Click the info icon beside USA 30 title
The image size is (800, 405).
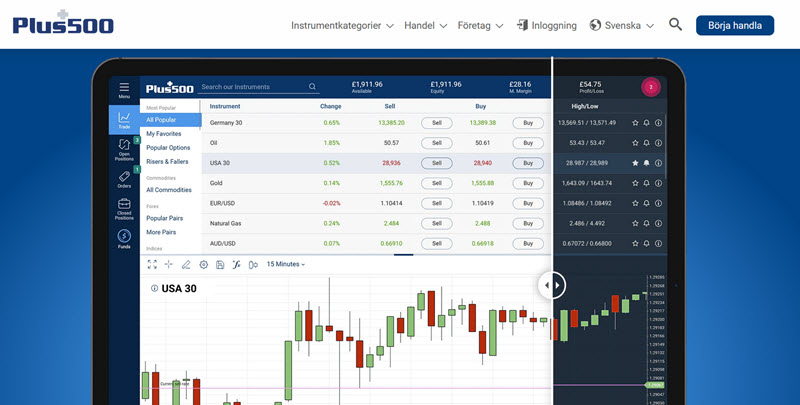point(154,288)
